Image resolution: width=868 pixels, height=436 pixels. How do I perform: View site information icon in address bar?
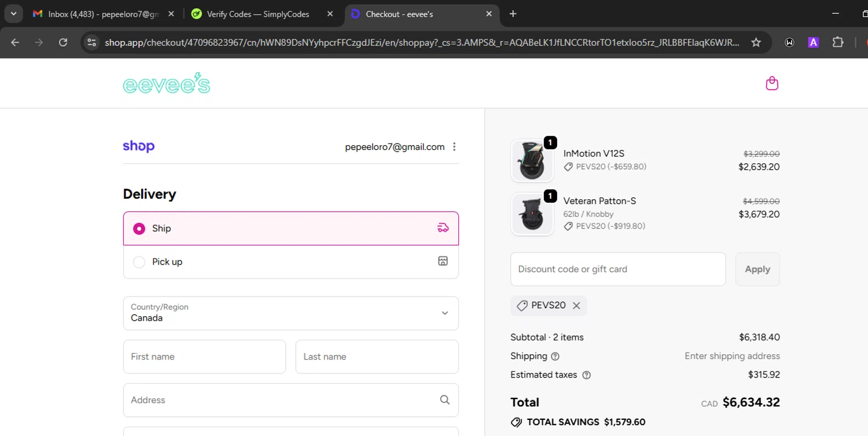91,42
